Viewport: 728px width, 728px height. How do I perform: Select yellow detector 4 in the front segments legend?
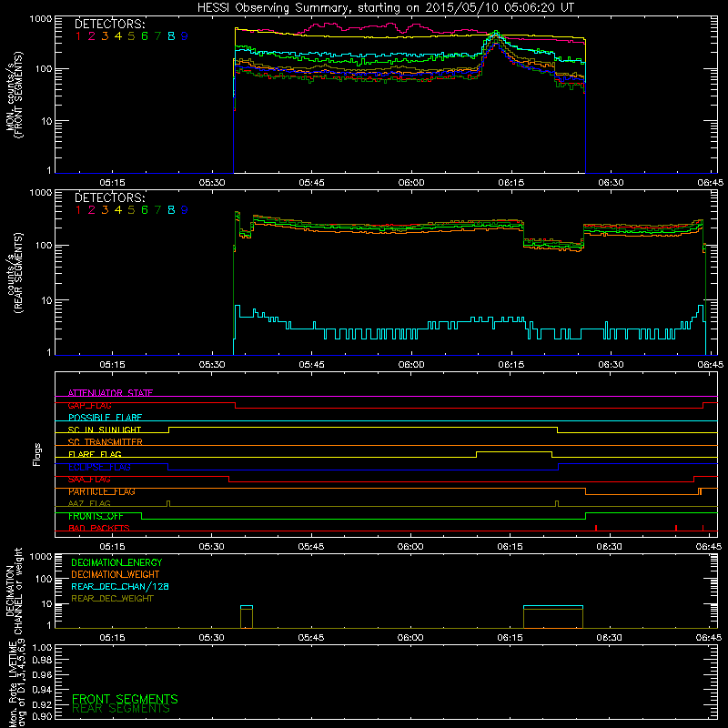[118, 35]
